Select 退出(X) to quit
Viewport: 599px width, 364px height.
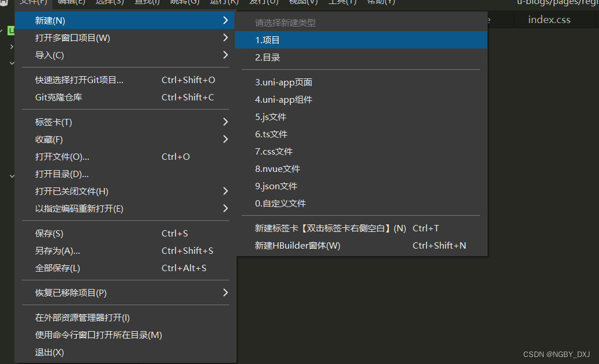point(125,352)
